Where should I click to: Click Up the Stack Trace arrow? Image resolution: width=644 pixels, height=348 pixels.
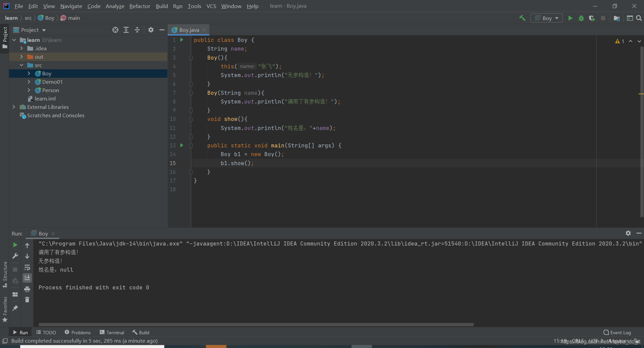click(x=27, y=246)
